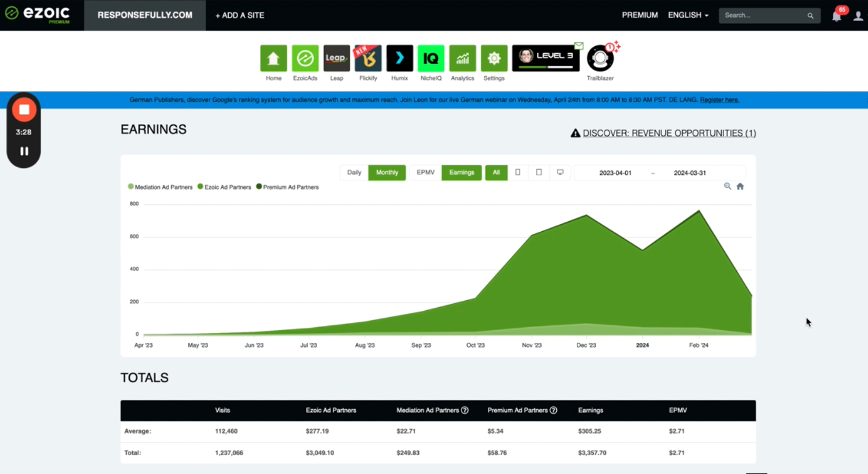868x474 pixels.
Task: Click average earnings value $305.25
Action: (590, 431)
